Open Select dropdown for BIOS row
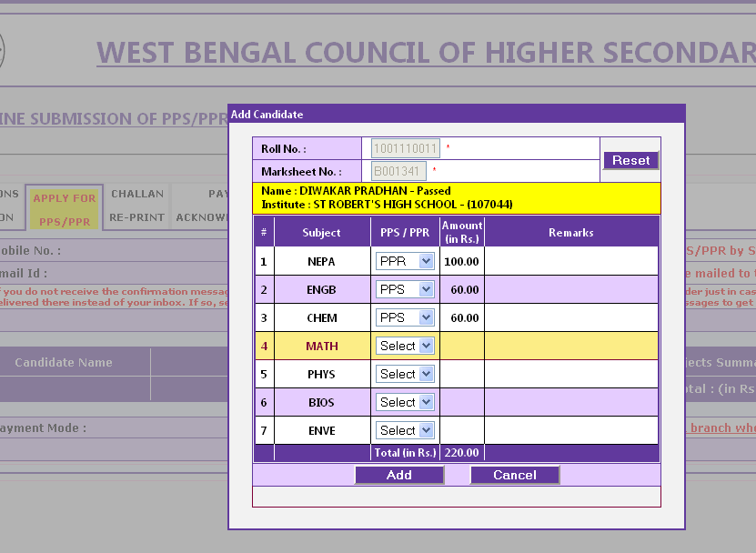The image size is (756, 553). (405, 402)
